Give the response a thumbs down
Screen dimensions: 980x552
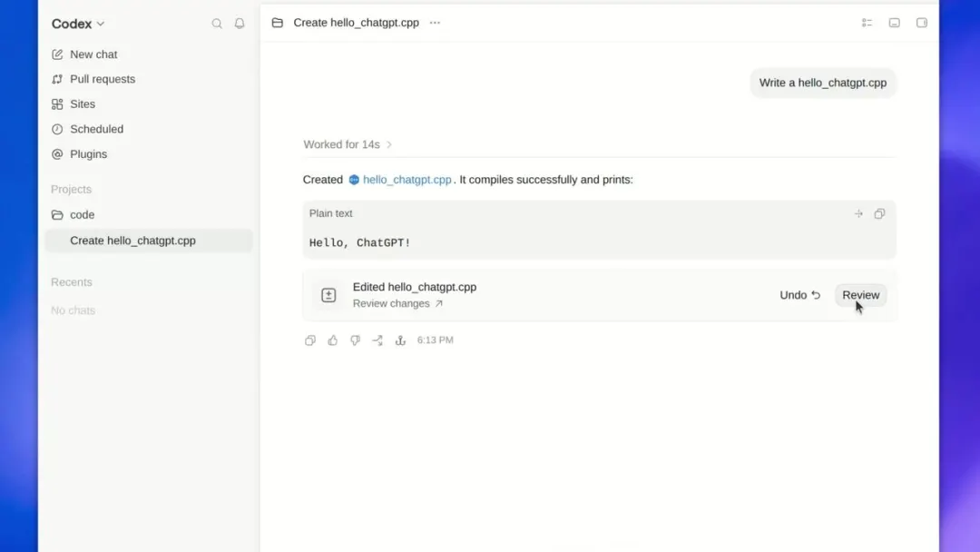355,340
